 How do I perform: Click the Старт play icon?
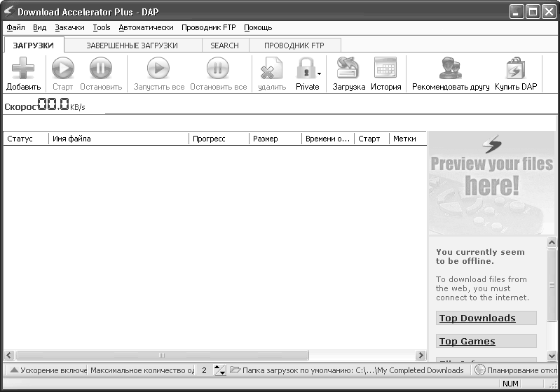(63, 68)
